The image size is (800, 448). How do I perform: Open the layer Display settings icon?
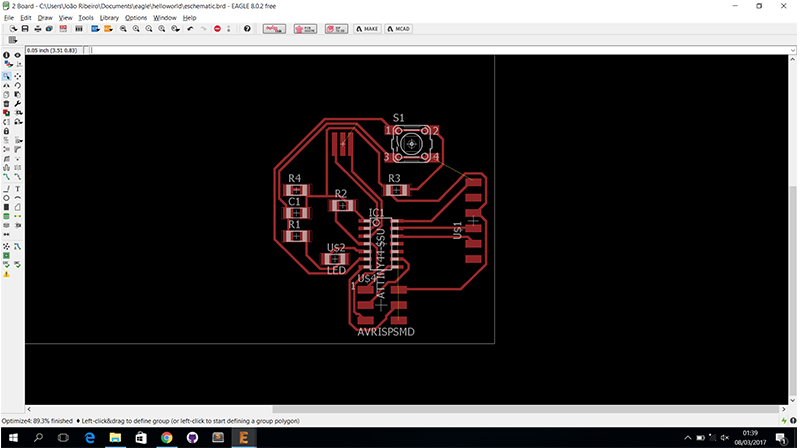click(7, 64)
